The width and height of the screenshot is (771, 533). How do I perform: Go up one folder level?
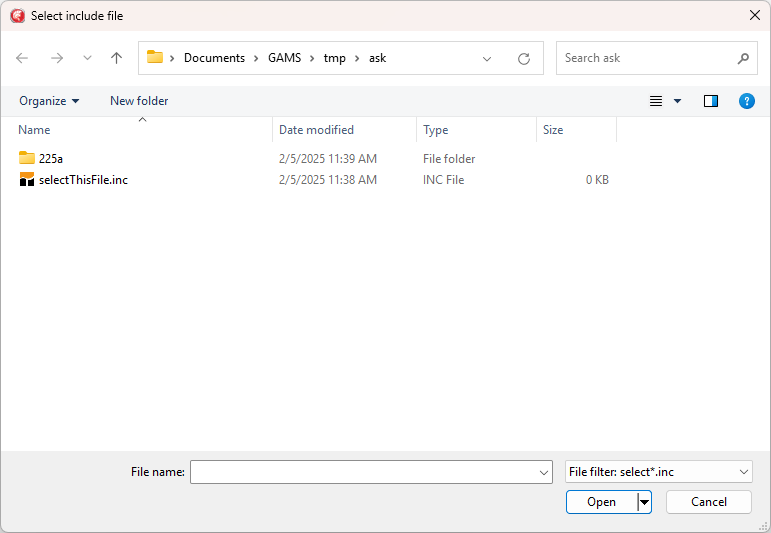116,58
